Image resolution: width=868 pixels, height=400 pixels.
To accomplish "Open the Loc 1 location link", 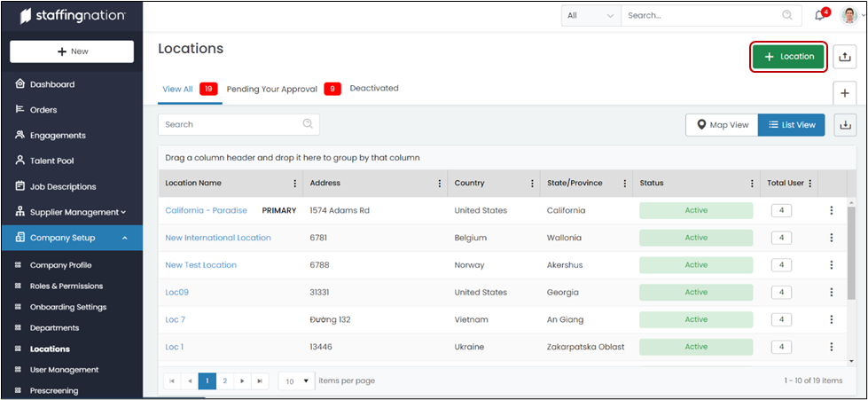I will tap(175, 347).
